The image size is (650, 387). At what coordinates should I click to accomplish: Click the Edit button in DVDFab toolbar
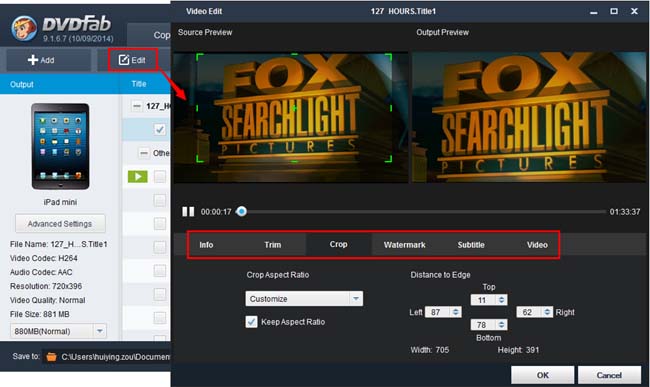coord(133,60)
